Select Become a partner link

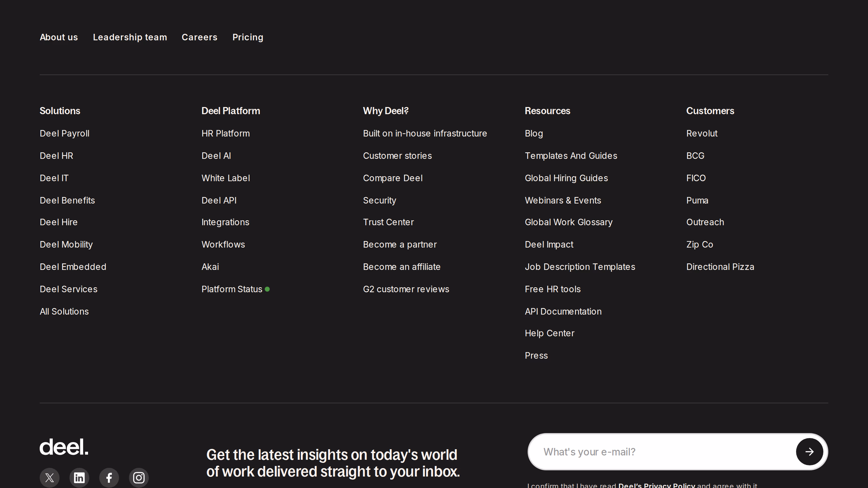pyautogui.click(x=400, y=244)
